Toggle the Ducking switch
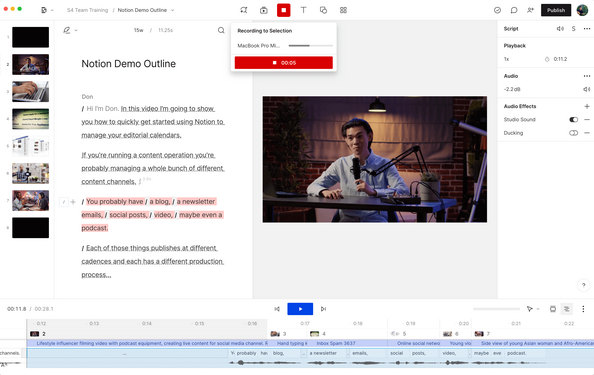This screenshot has height=375, width=594. click(x=574, y=133)
